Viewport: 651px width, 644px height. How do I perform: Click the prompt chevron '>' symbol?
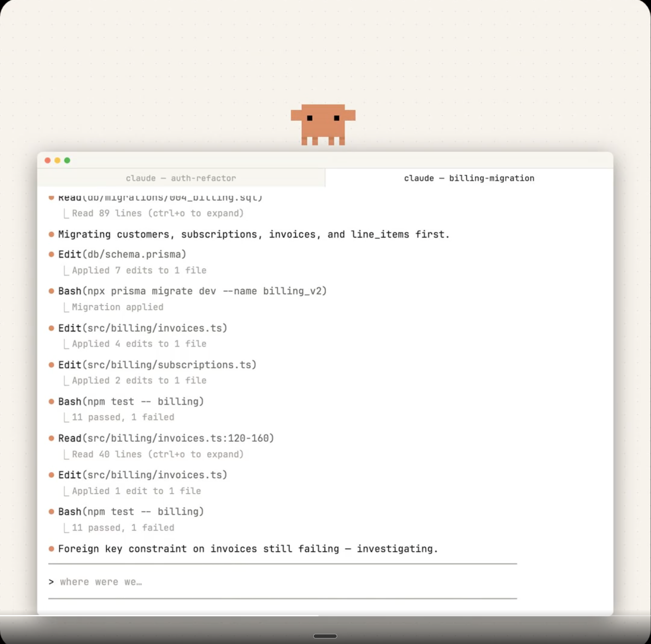(51, 582)
